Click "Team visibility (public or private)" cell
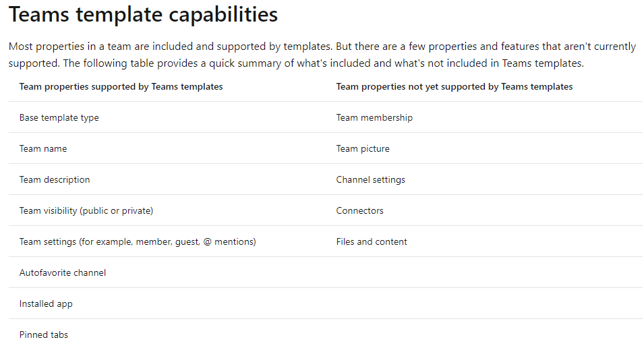This screenshot has width=644, height=350. point(86,210)
